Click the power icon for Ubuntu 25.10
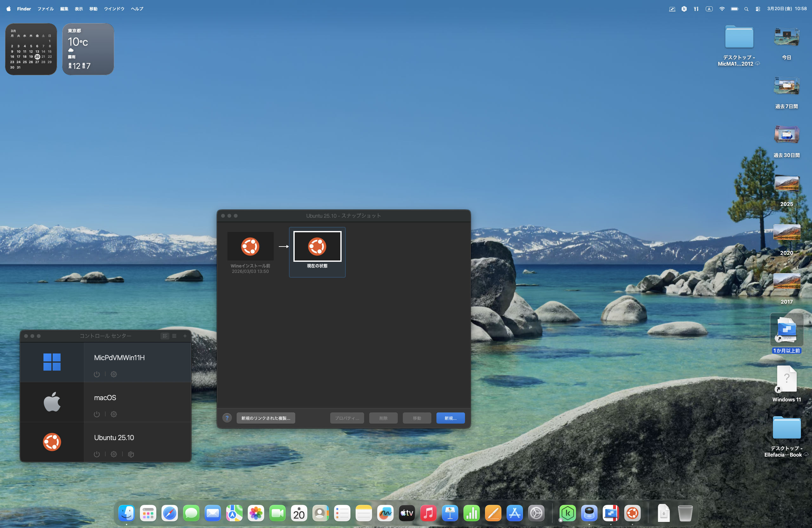 tap(96, 454)
